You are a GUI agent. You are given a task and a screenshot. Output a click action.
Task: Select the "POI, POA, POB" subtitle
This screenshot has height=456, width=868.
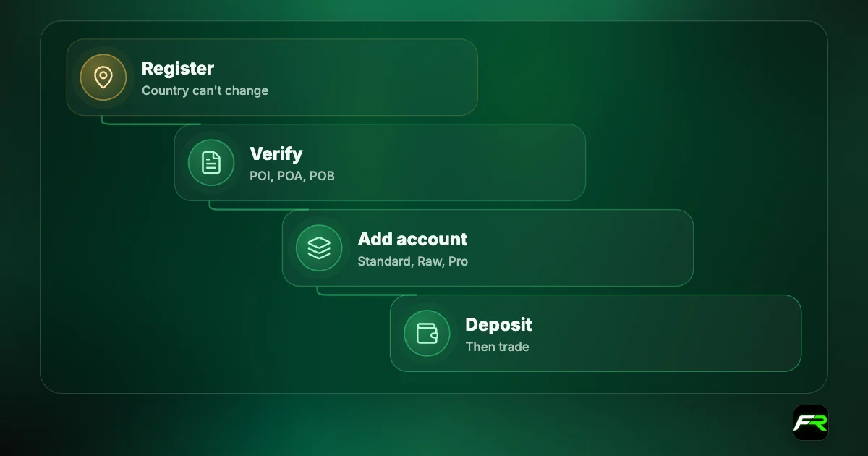[292, 176]
